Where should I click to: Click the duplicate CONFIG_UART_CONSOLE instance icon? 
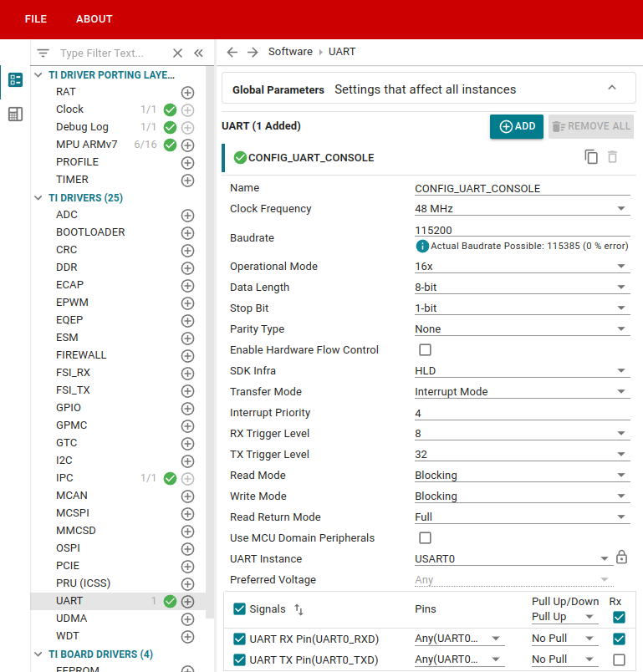(591, 157)
